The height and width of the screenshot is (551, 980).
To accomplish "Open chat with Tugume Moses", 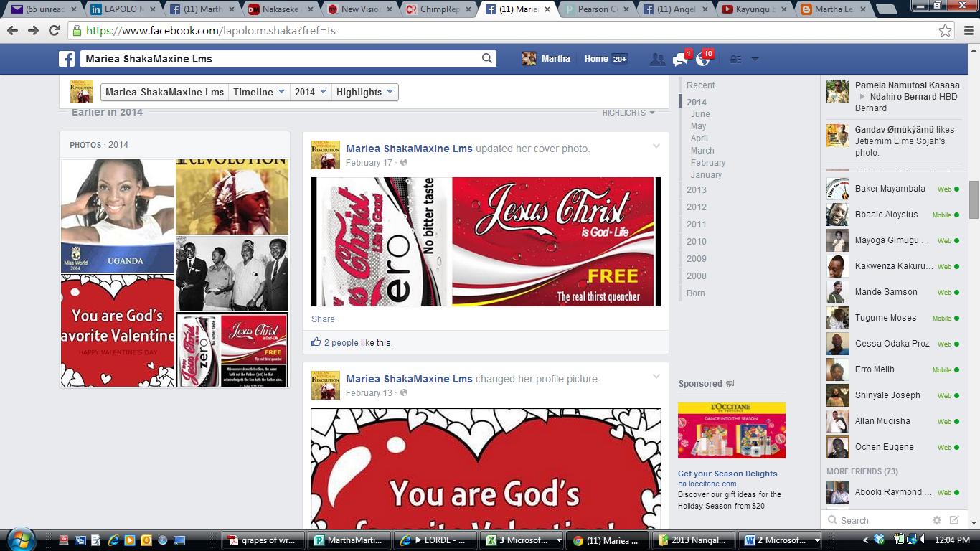I will click(x=893, y=318).
